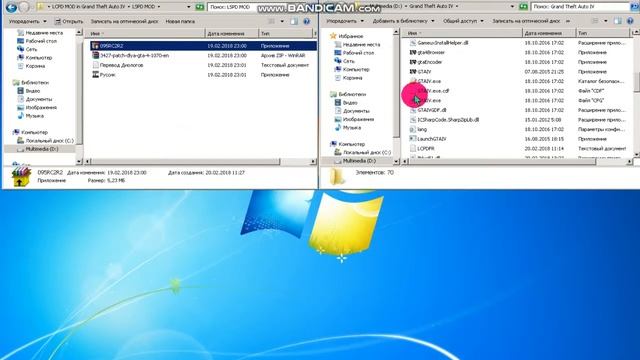Open help in the Grand Theft Auto IV window
This screenshot has width=640, height=360.
pos(630,21)
